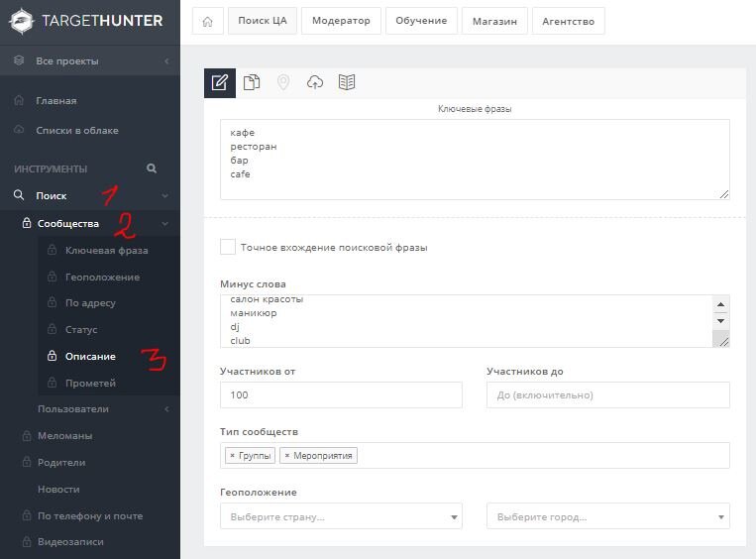Go to Главная in sidebar
The height and width of the screenshot is (559, 756).
(56, 101)
